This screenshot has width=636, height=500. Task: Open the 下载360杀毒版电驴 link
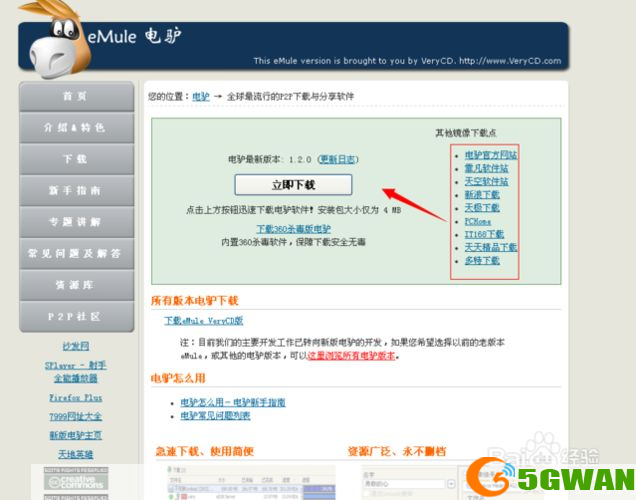[294, 229]
